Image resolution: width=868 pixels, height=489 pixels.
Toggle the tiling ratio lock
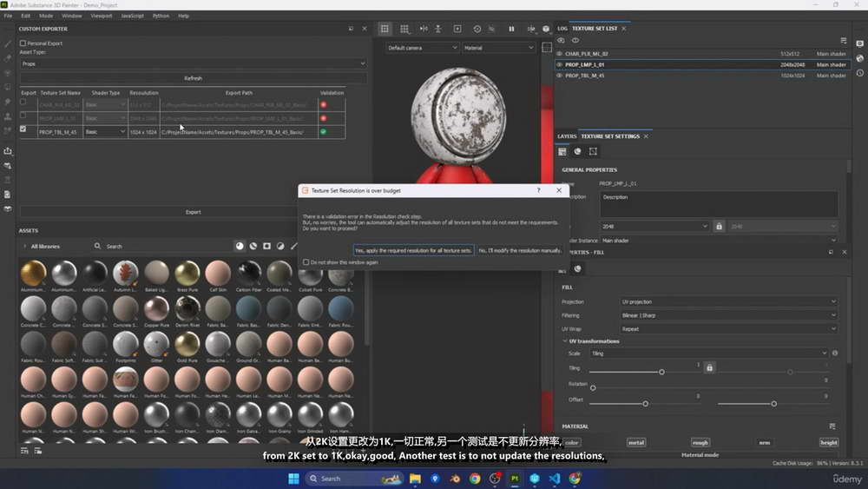(x=709, y=367)
